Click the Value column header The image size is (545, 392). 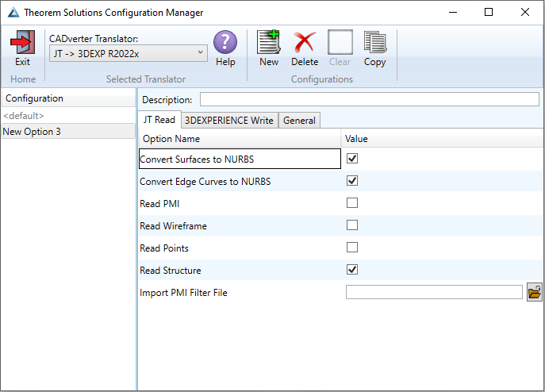(x=442, y=139)
